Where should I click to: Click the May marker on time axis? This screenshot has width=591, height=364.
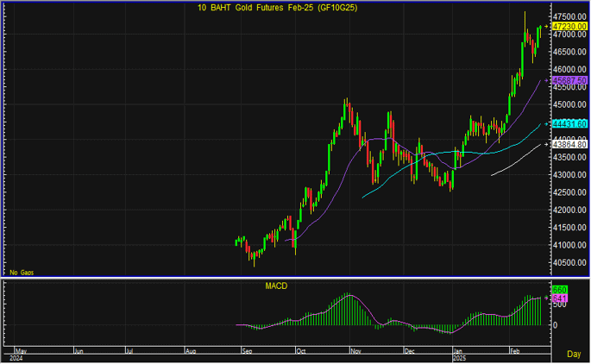[22, 352]
